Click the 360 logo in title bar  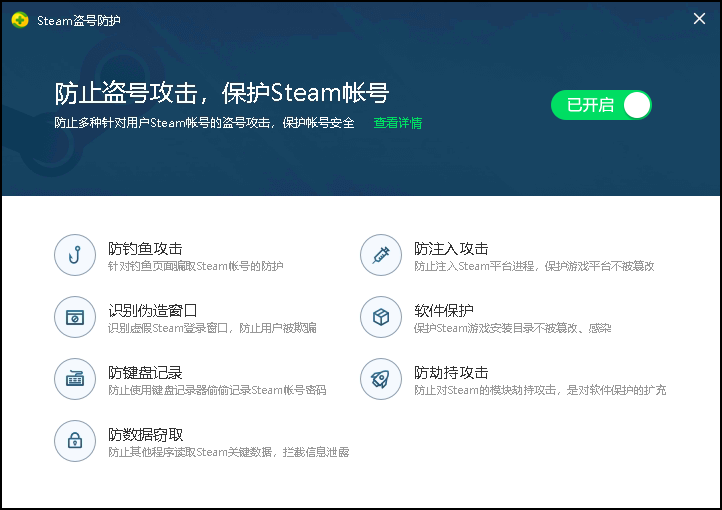tap(20, 20)
